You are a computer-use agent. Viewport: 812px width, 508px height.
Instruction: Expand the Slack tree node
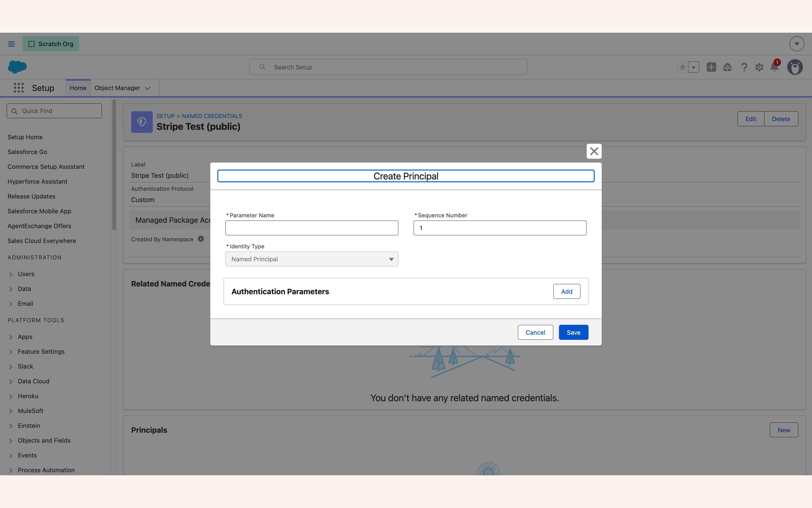[11, 367]
